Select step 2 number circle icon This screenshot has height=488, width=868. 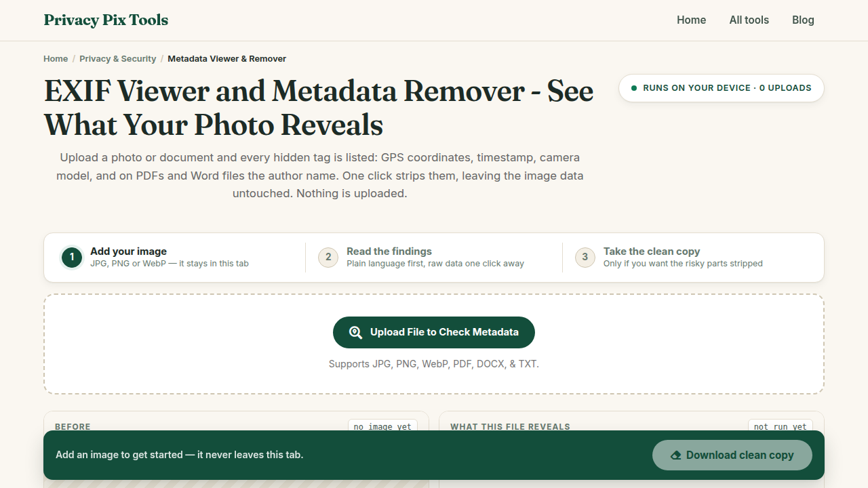[328, 258]
